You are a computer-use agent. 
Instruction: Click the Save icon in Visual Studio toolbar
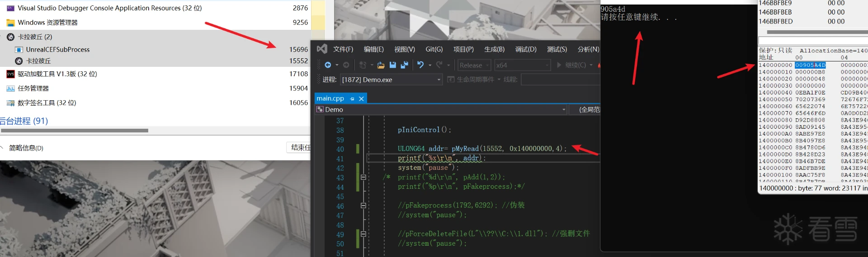click(x=392, y=65)
